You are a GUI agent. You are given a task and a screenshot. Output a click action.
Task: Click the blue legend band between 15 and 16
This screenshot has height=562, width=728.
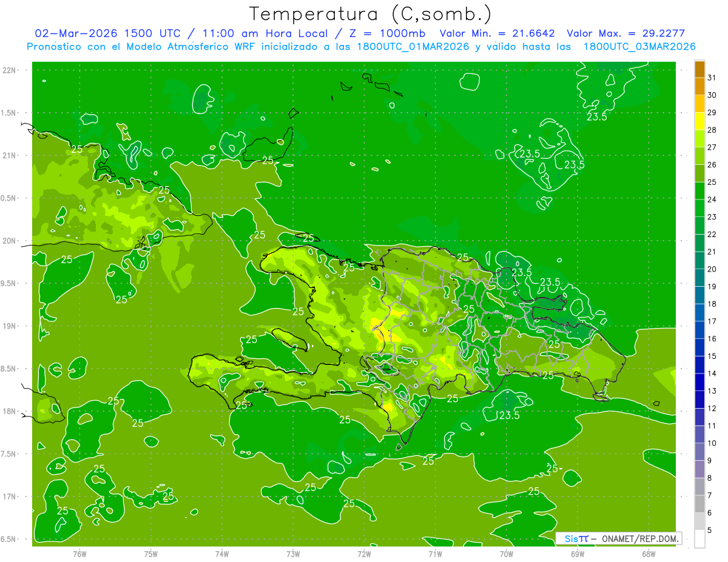[699, 347]
